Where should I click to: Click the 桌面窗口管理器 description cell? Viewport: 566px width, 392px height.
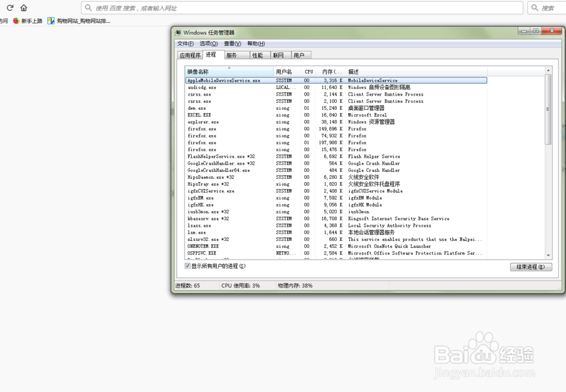[x=366, y=108]
